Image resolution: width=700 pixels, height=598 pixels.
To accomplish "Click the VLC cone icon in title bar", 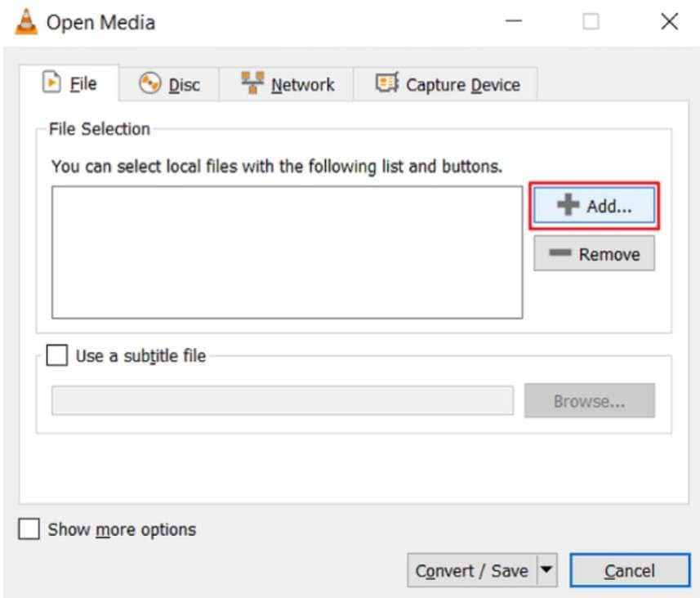I will pos(26,21).
